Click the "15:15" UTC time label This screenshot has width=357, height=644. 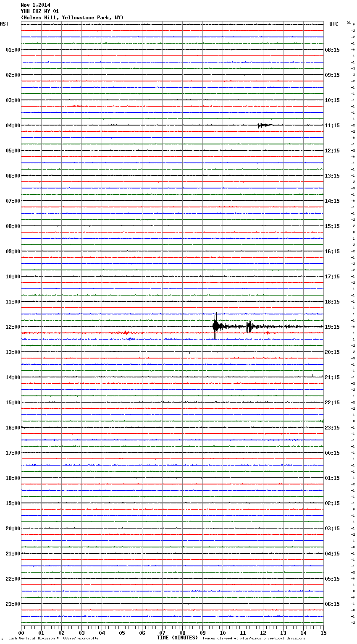pos(332,226)
